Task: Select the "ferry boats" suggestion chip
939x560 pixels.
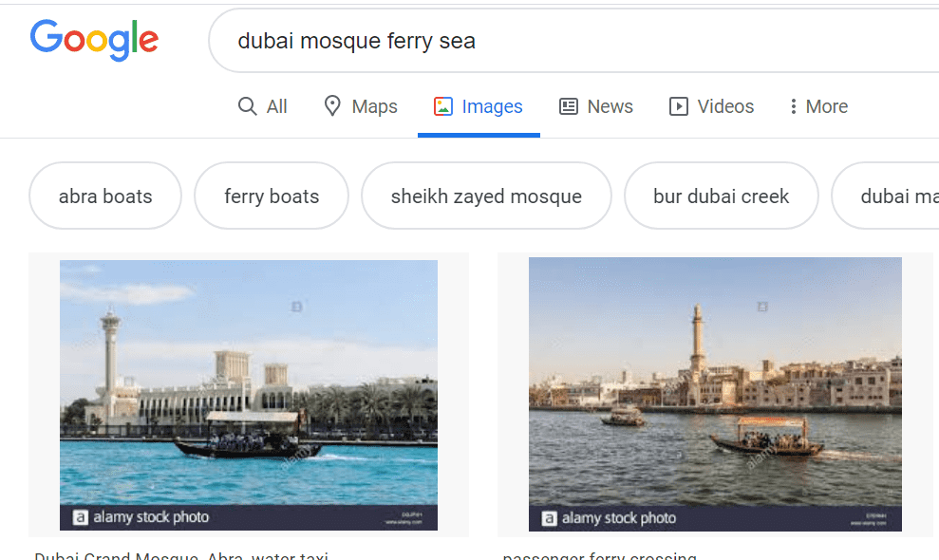Action: click(272, 196)
